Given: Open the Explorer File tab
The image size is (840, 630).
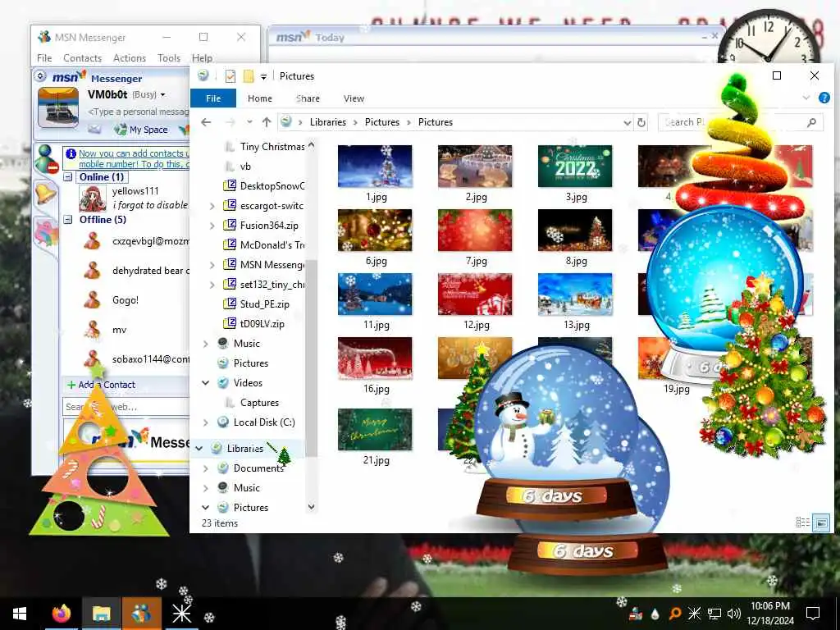Looking at the screenshot, I should click(213, 98).
